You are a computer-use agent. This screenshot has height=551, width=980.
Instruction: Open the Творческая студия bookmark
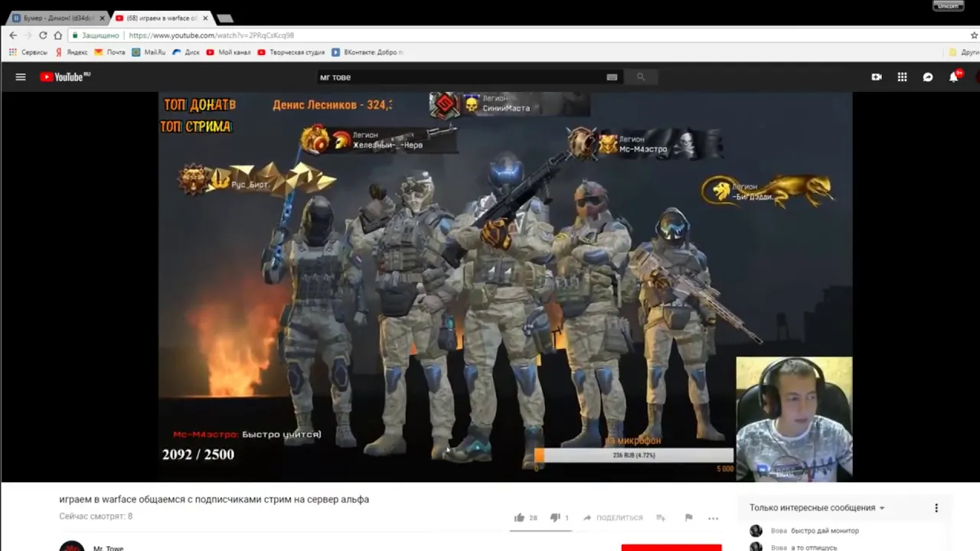tap(292, 52)
